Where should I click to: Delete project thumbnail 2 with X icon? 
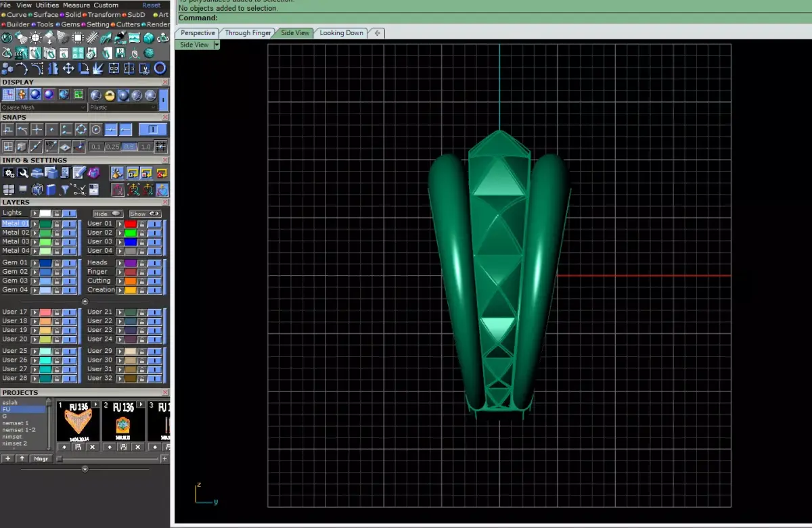[138, 447]
